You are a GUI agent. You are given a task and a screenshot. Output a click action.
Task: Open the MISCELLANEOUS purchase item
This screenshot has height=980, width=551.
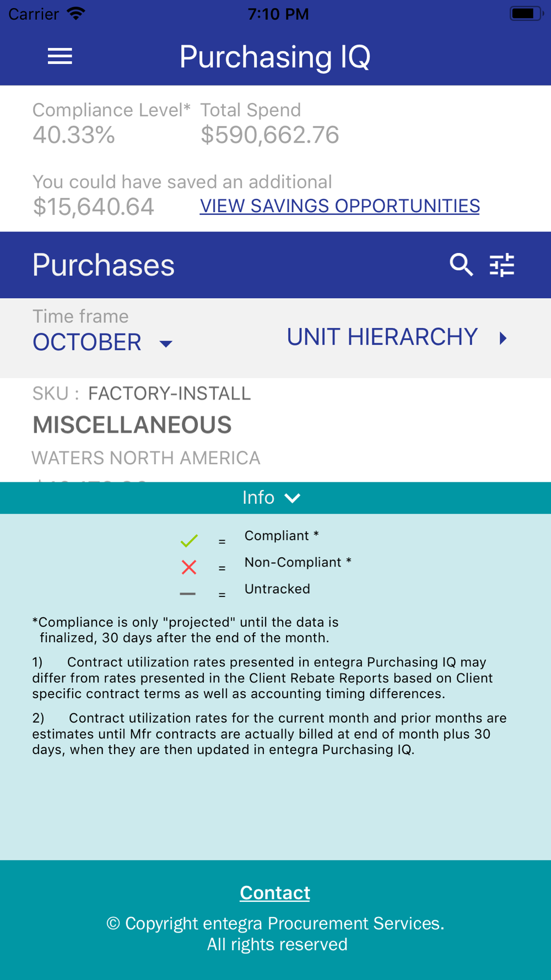pos(132,425)
